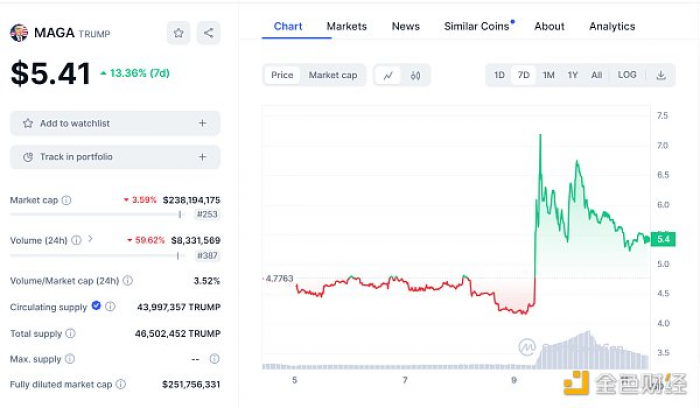Select the 1M time range
Viewport: 700px width, 408px height.
click(548, 75)
